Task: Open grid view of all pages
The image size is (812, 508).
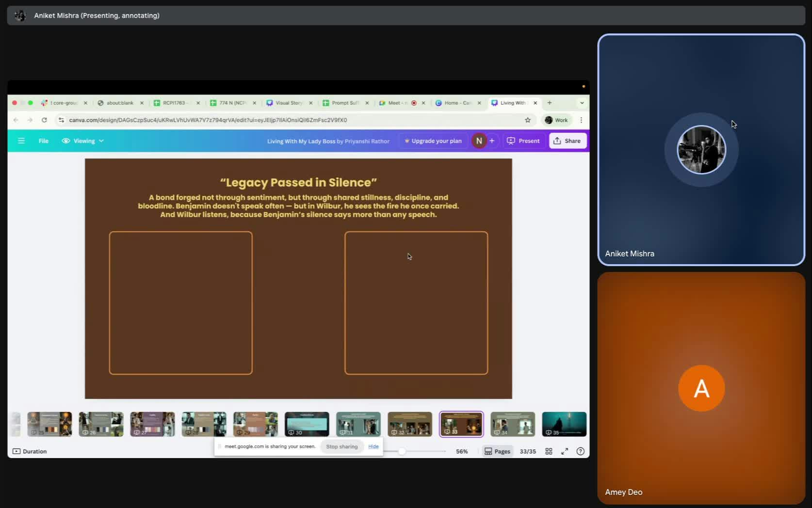Action: point(549,451)
